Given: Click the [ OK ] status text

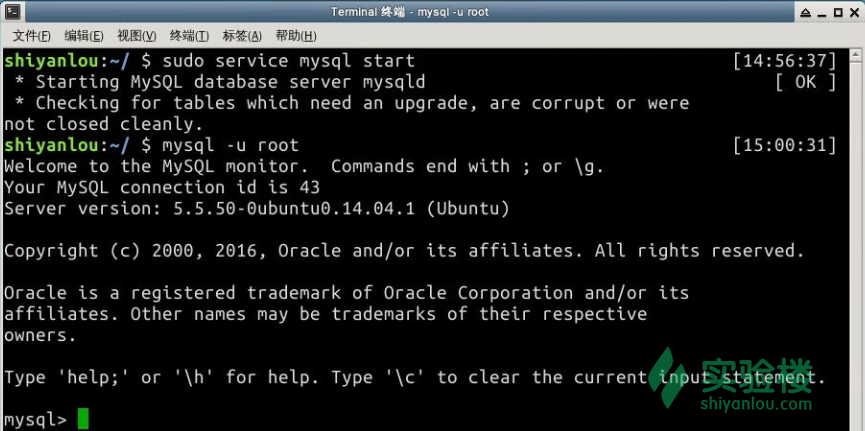Looking at the screenshot, I should coord(805,82).
